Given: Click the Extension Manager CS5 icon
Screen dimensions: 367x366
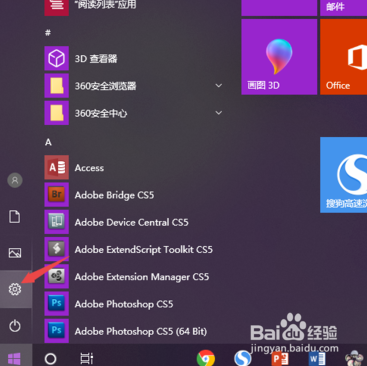Looking at the screenshot, I should [57, 277].
